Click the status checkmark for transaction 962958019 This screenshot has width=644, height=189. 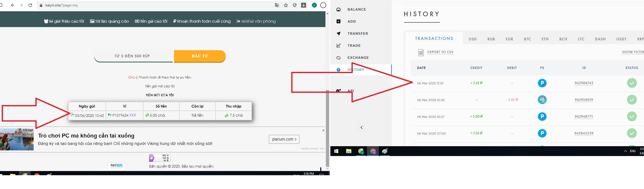click(632, 100)
